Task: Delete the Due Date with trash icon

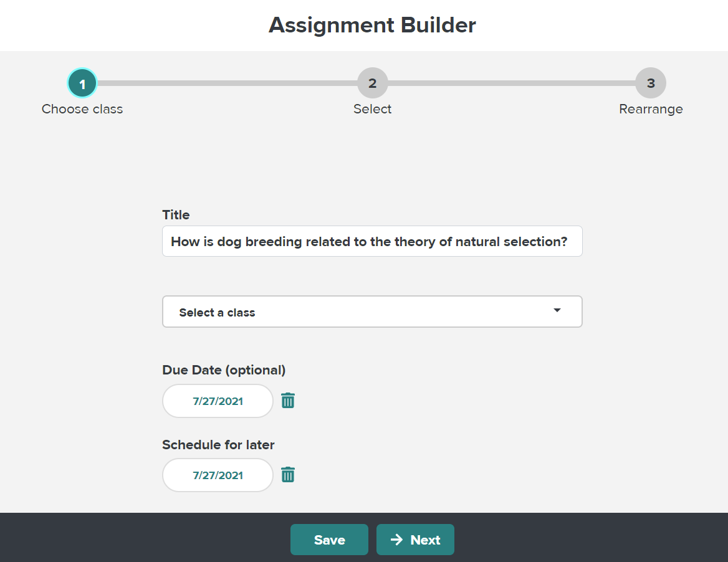Action: (288, 401)
